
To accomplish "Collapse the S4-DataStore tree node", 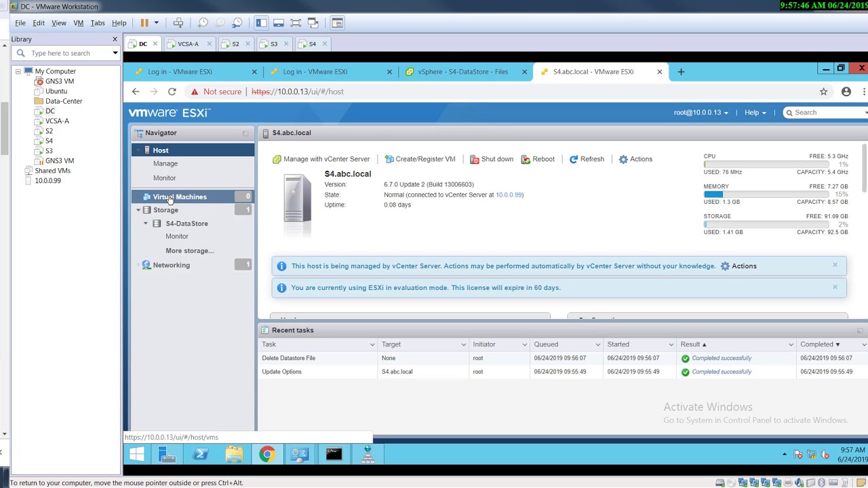I will coord(146,224).
